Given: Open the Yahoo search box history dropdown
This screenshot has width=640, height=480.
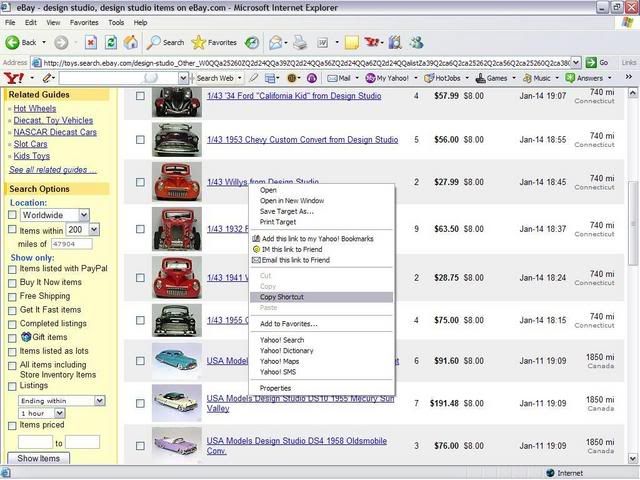Looking at the screenshot, I should [x=183, y=78].
